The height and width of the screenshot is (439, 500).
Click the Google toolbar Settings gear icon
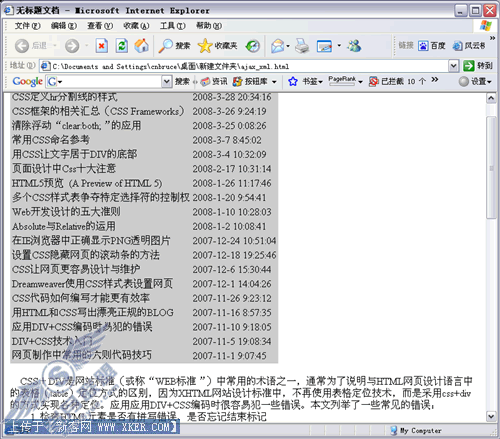pyautogui.click(x=464, y=81)
